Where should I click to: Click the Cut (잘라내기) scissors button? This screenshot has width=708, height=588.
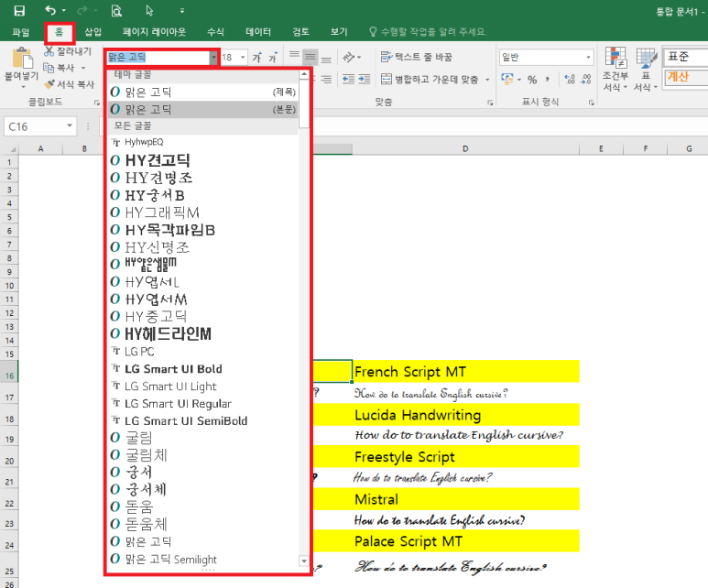[x=68, y=51]
